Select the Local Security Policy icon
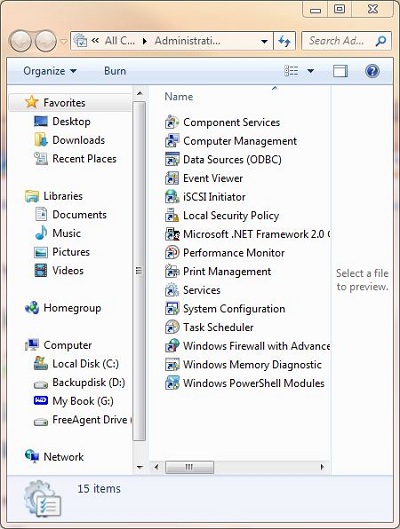The image size is (400, 529). click(172, 216)
